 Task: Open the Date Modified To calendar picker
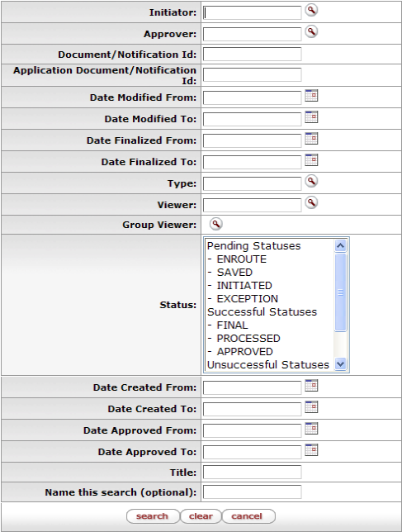click(311, 117)
